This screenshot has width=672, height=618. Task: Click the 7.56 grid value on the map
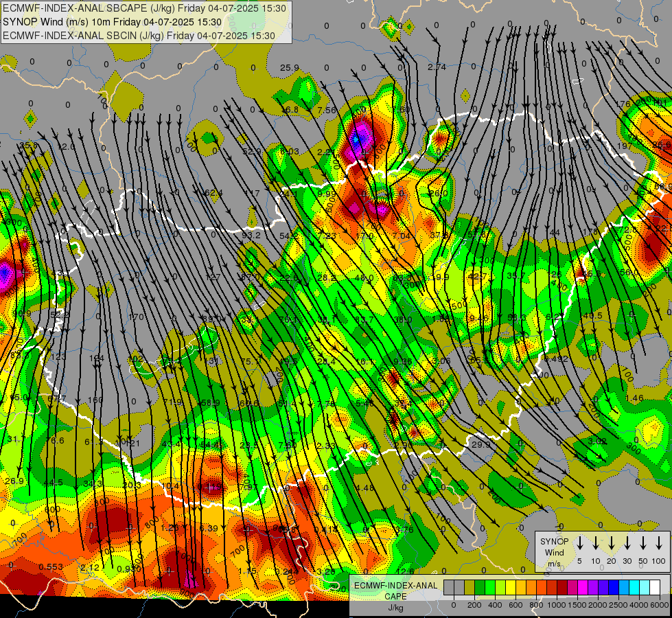[x=327, y=111]
